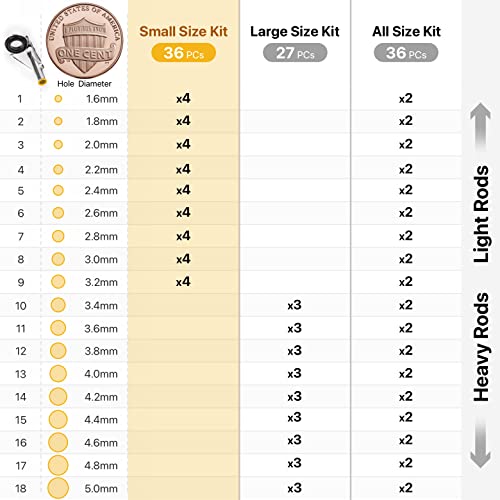The image size is (500, 500).
Task: Click the Heavy Rods vertical label
Action: pyautogui.click(x=481, y=347)
